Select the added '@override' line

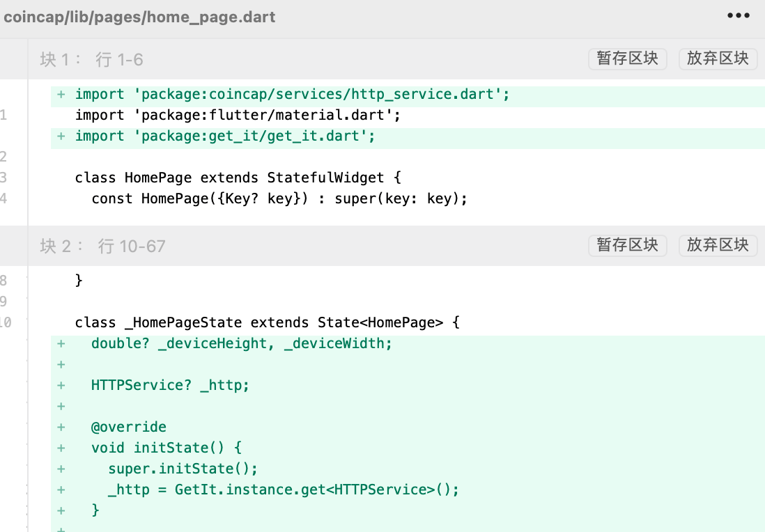[129, 427]
